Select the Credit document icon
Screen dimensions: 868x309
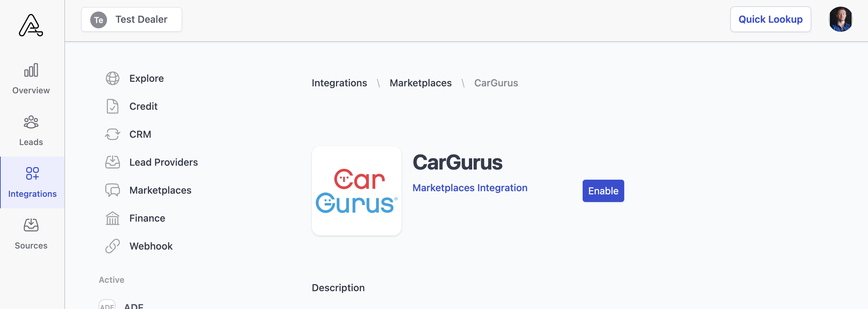(113, 106)
